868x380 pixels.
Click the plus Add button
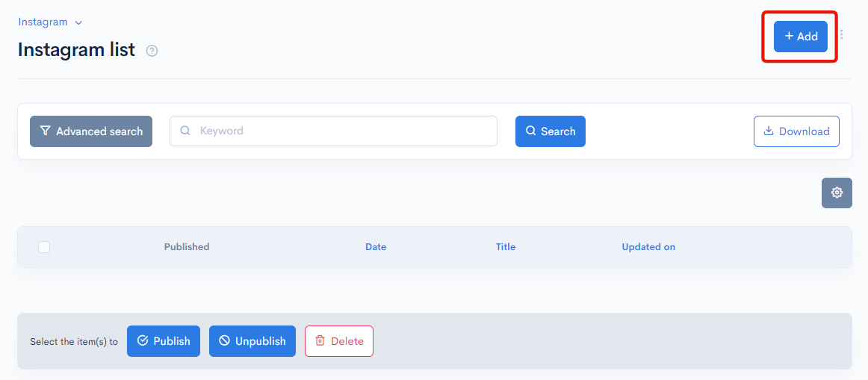coord(800,37)
